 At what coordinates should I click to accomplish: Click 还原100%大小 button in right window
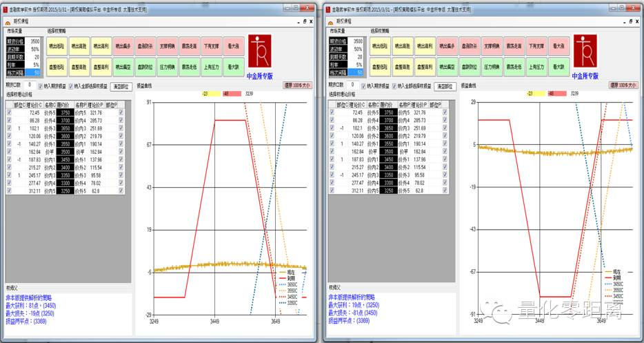623,86
